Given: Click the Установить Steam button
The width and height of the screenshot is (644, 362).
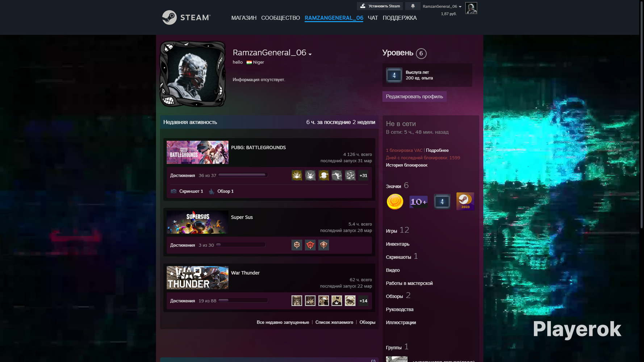Looking at the screenshot, I should pos(380,6).
